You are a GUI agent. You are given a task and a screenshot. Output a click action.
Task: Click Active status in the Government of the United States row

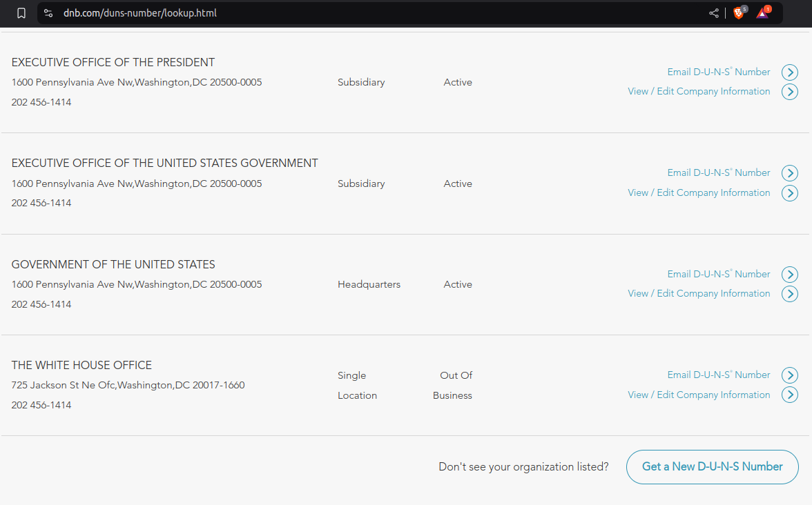(x=458, y=284)
